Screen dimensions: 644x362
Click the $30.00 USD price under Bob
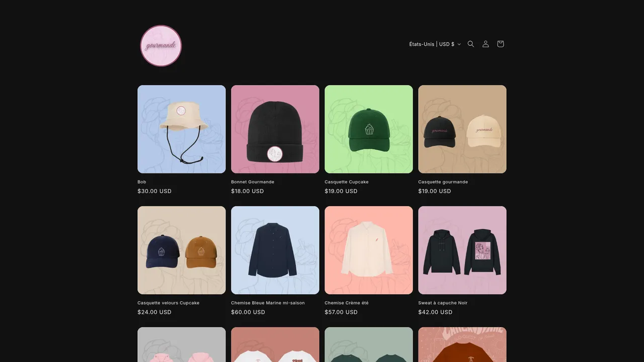pyautogui.click(x=154, y=191)
